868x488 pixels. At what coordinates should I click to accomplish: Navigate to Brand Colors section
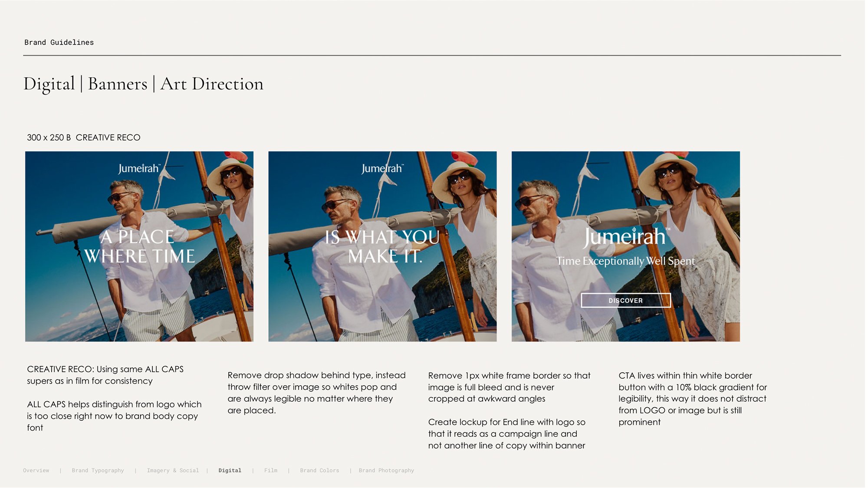[319, 470]
